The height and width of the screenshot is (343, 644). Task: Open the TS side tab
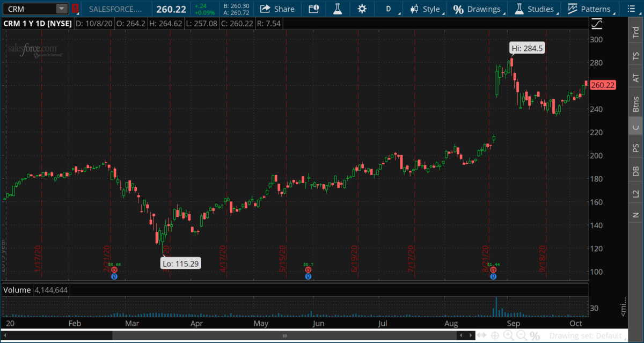[636, 56]
